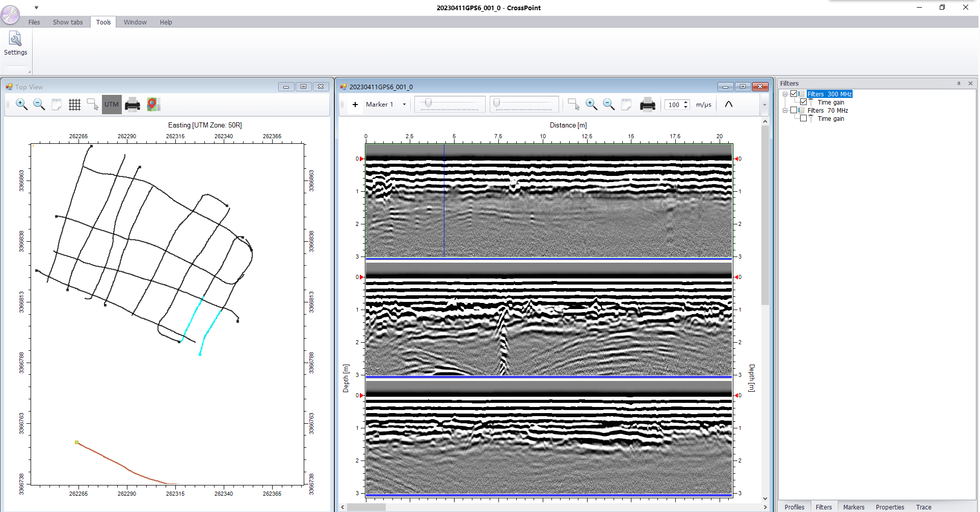The width and height of the screenshot is (980, 512).
Task: Zoom out on the Top View map
Action: tap(39, 105)
